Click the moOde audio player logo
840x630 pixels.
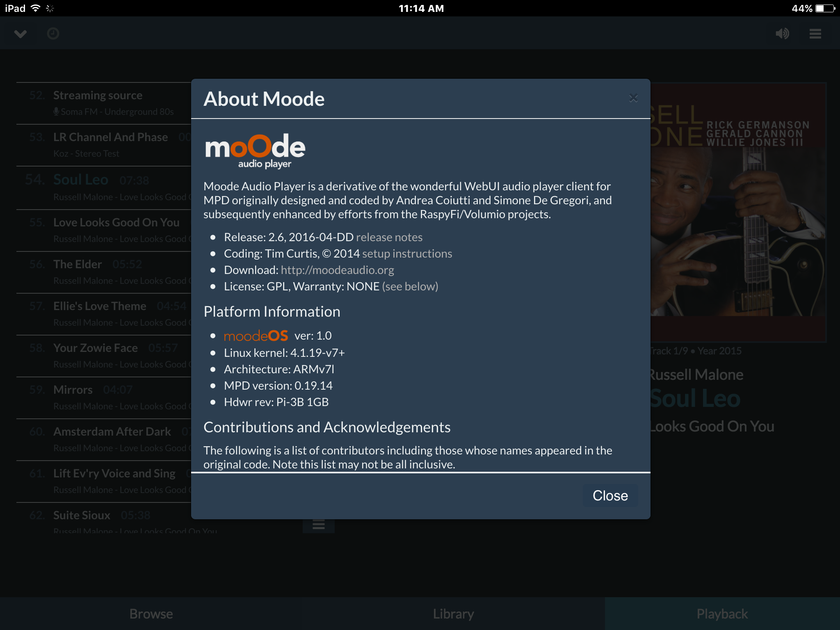coord(255,151)
